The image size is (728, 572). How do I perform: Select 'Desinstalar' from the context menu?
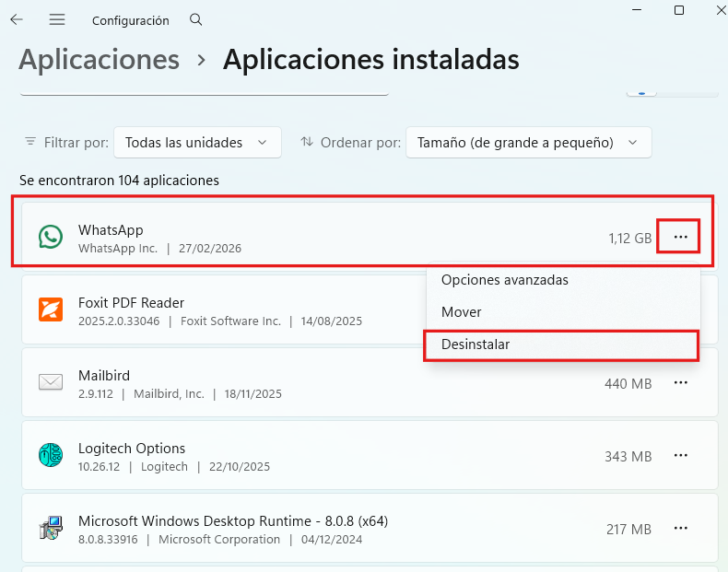pos(476,344)
